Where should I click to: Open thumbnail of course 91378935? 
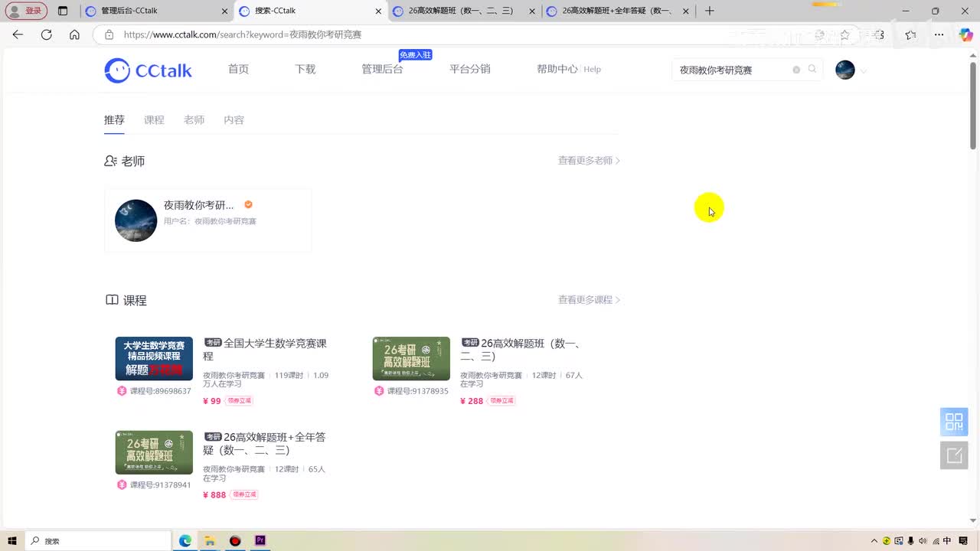(x=411, y=358)
